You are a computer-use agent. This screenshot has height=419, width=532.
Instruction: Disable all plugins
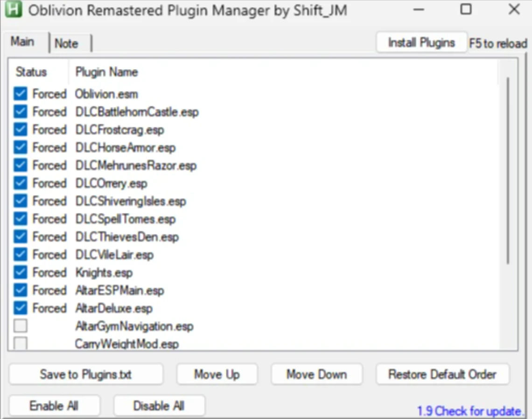click(x=159, y=405)
